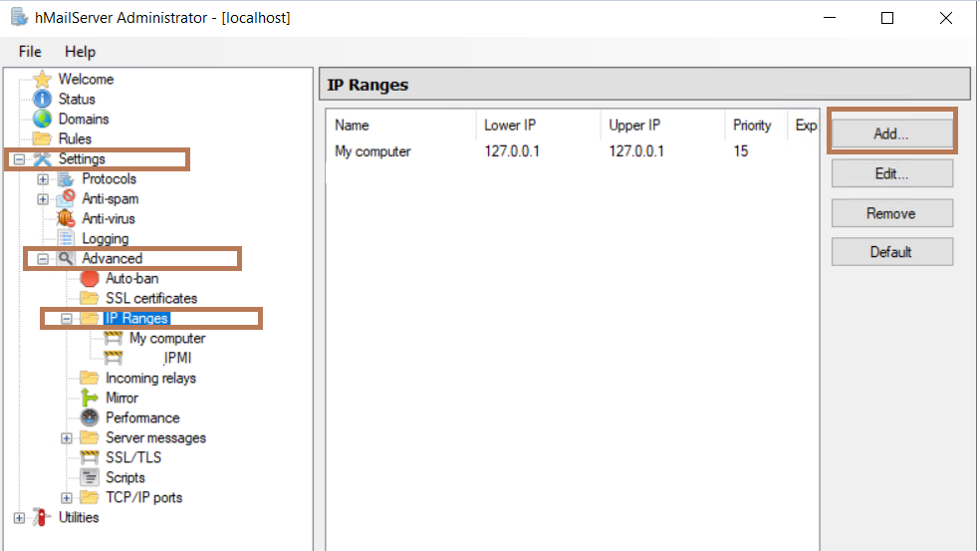
Task: Click the IPMI barrier icon
Action: click(x=114, y=359)
